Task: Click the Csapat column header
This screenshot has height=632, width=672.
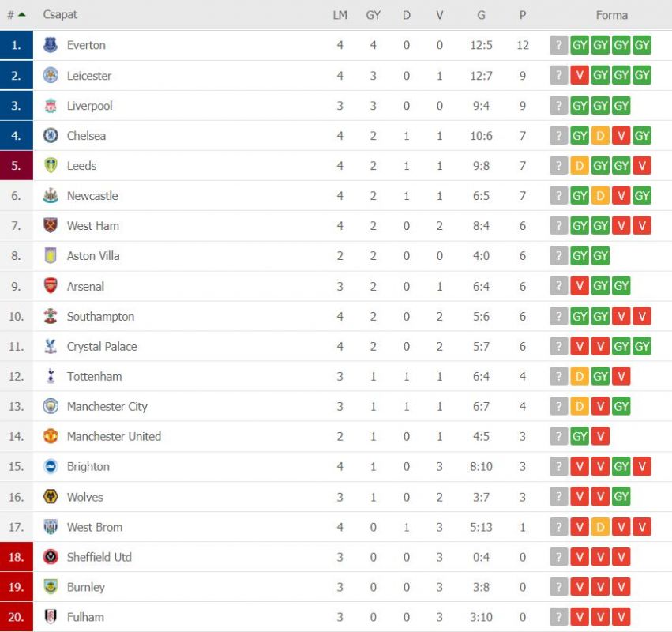Action: 60,14
